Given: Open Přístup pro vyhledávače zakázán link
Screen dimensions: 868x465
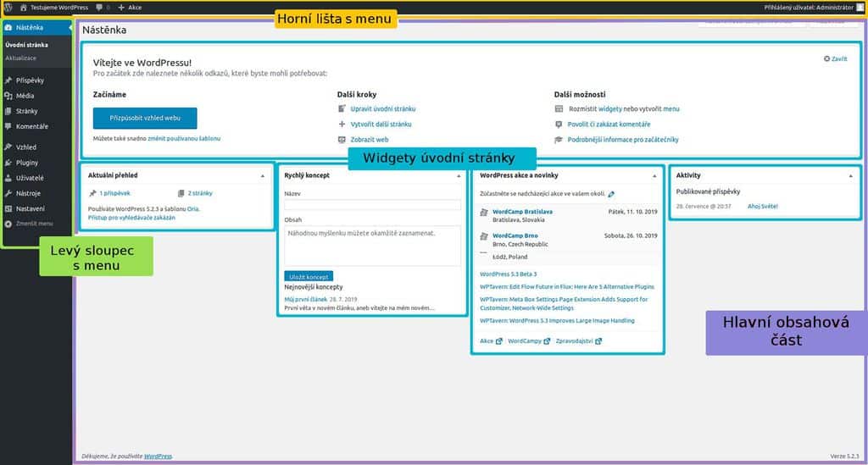Looking at the screenshot, I should coord(131,218).
